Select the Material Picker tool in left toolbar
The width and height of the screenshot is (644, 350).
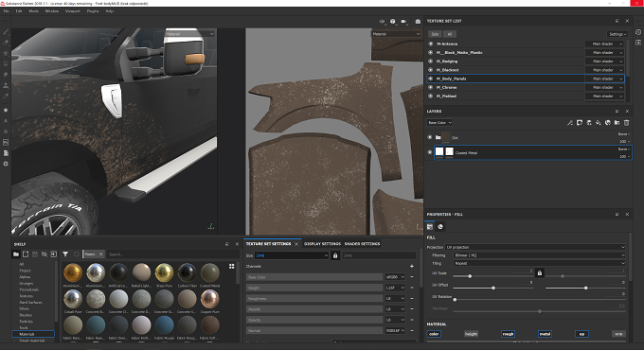[x=6, y=96]
